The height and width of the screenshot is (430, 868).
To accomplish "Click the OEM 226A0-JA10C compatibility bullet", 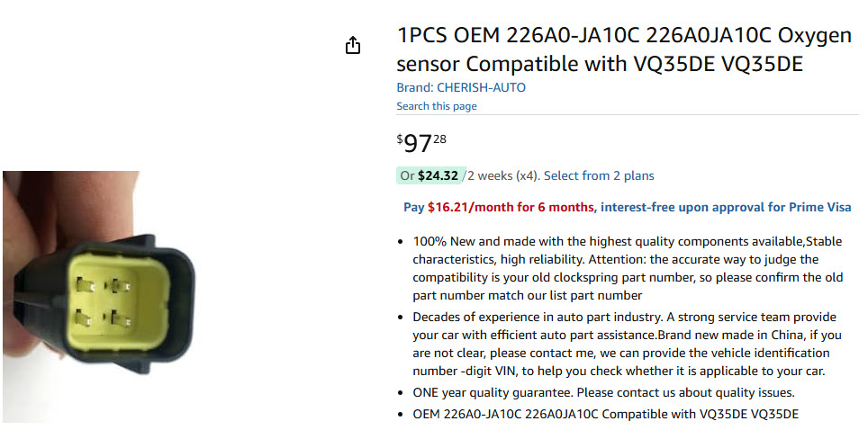I will click(x=606, y=414).
